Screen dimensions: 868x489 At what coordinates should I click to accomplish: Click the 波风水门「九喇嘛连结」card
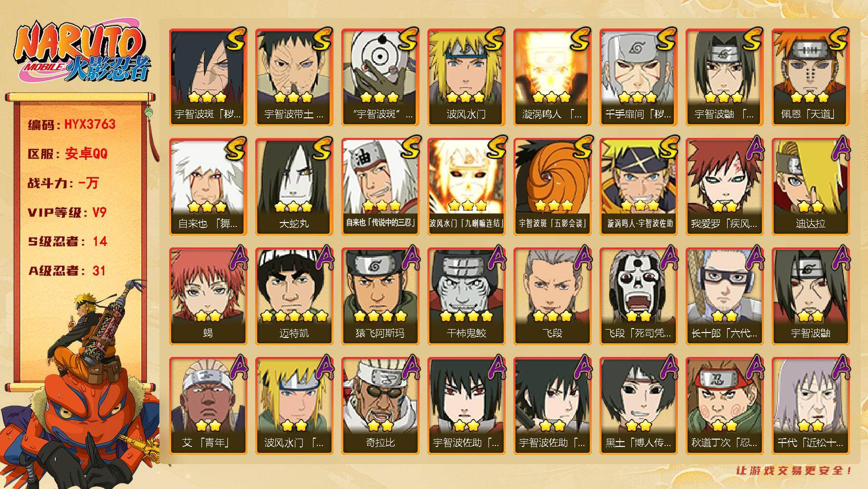pos(466,187)
